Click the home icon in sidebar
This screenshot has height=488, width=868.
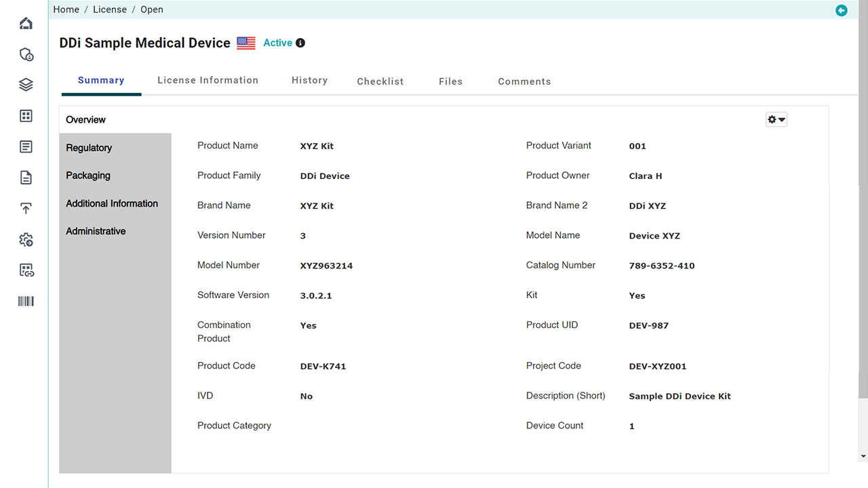[26, 24]
